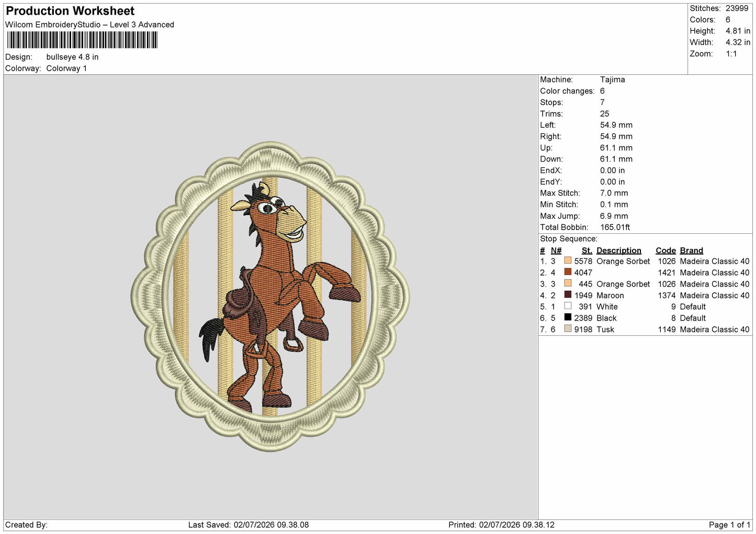The width and height of the screenshot is (756, 534).
Task: Click code 1149 in the Tusk row
Action: [667, 330]
